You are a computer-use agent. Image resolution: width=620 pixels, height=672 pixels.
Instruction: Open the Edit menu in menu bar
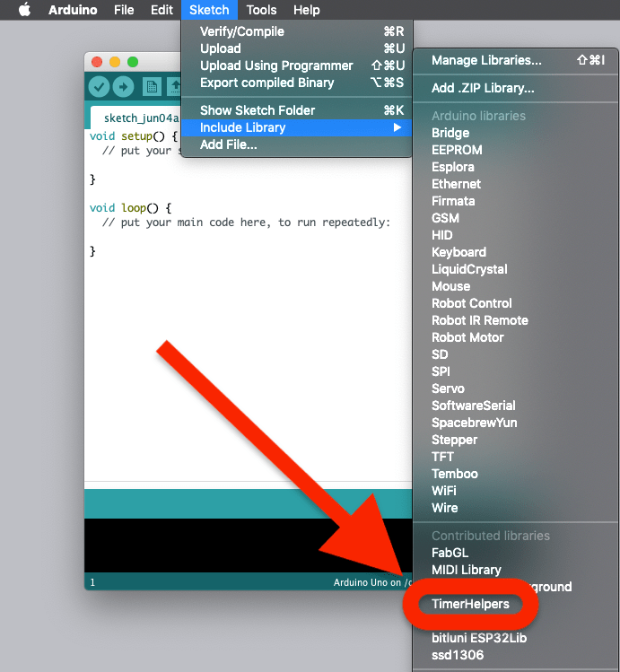[x=162, y=10]
